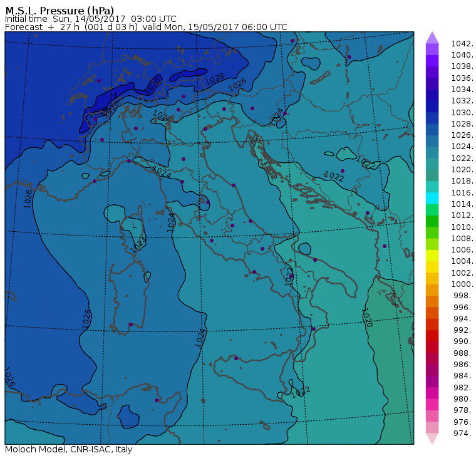Click the 'Moloch Model, CNR-ISAC, Italy' credit
Screen dimensions: 476x458
69,449
